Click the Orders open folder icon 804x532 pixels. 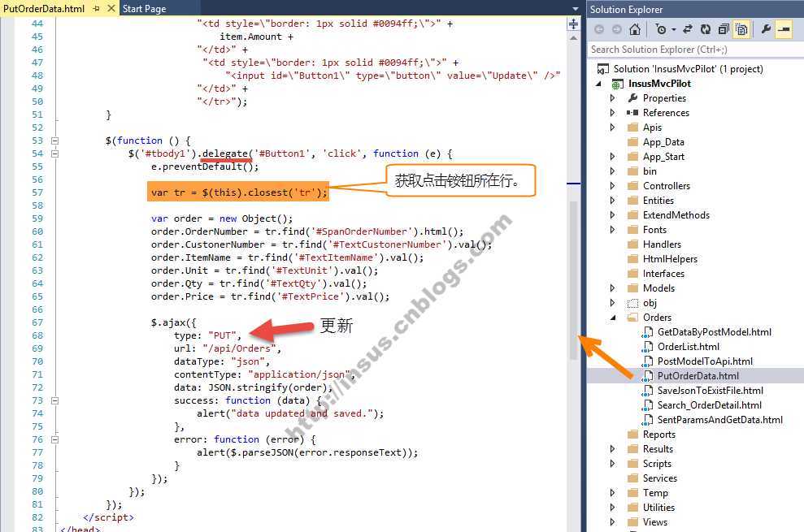632,318
